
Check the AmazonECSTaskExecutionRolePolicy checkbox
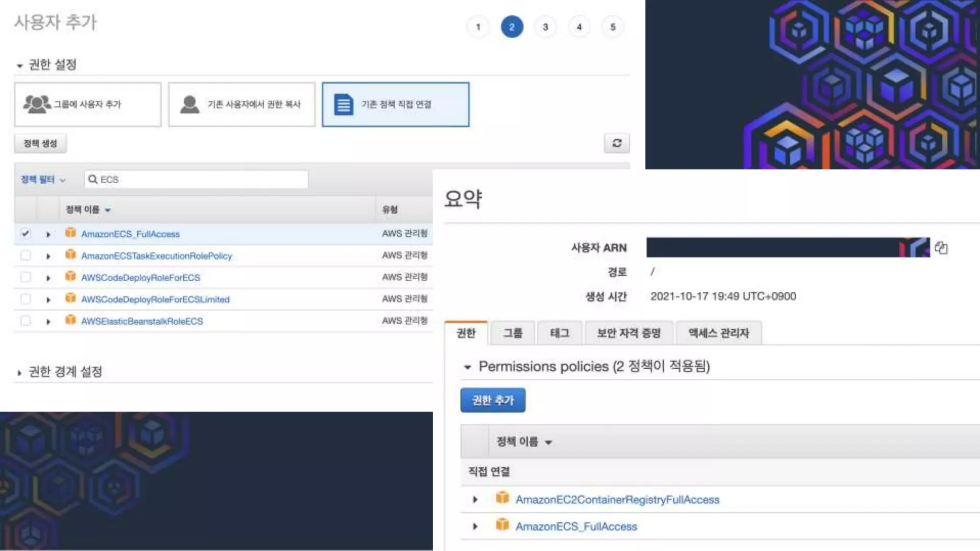[x=25, y=255]
